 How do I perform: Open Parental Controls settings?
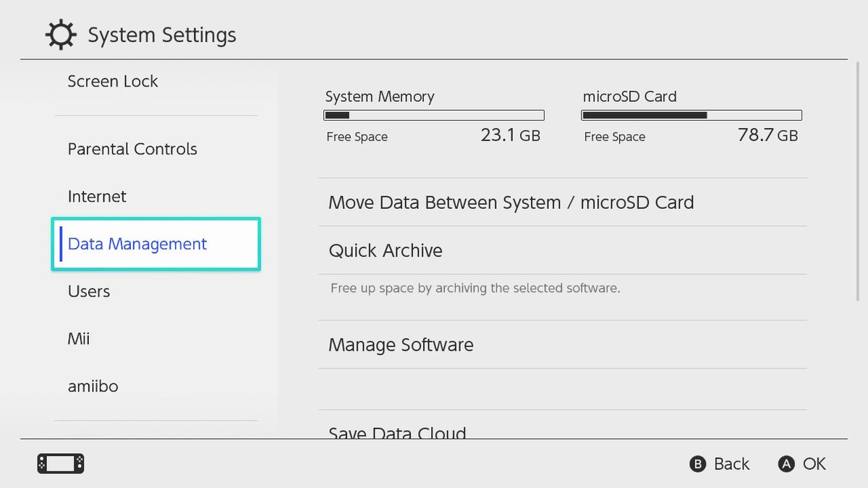click(132, 149)
